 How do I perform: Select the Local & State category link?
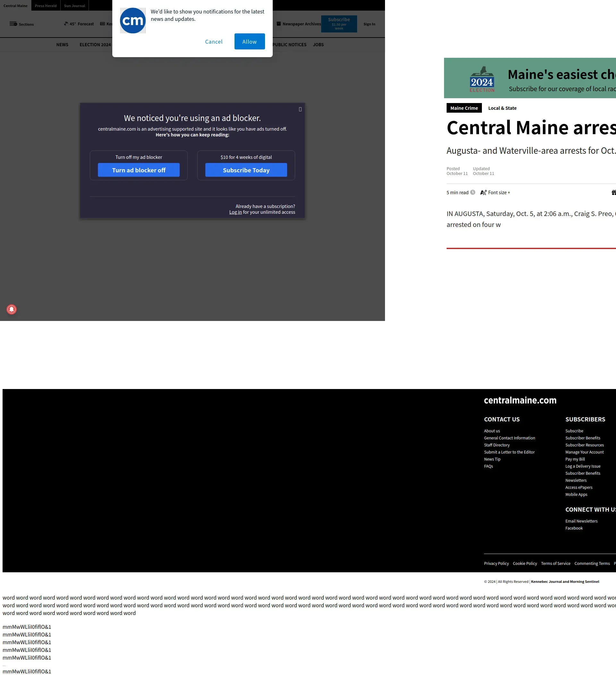(502, 108)
